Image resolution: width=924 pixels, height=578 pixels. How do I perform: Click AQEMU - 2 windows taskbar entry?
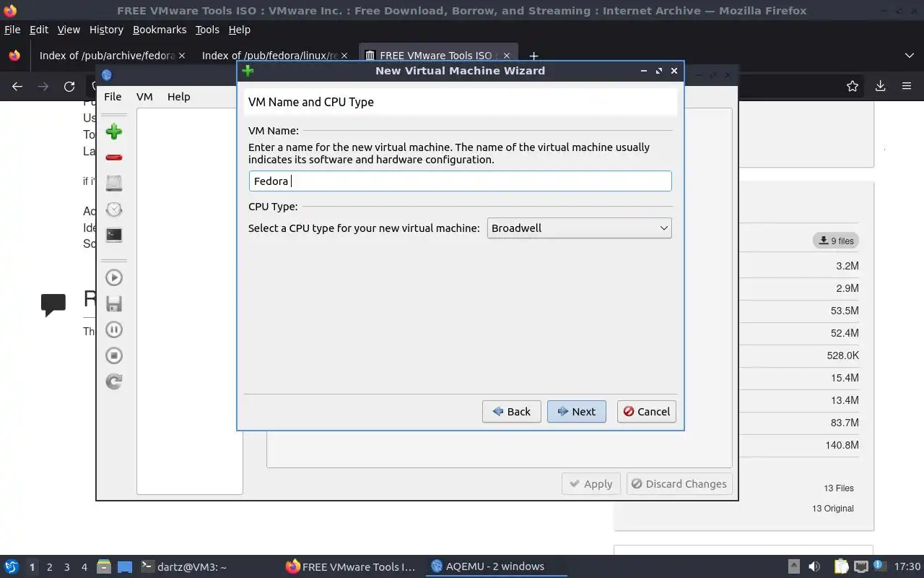[x=495, y=566]
